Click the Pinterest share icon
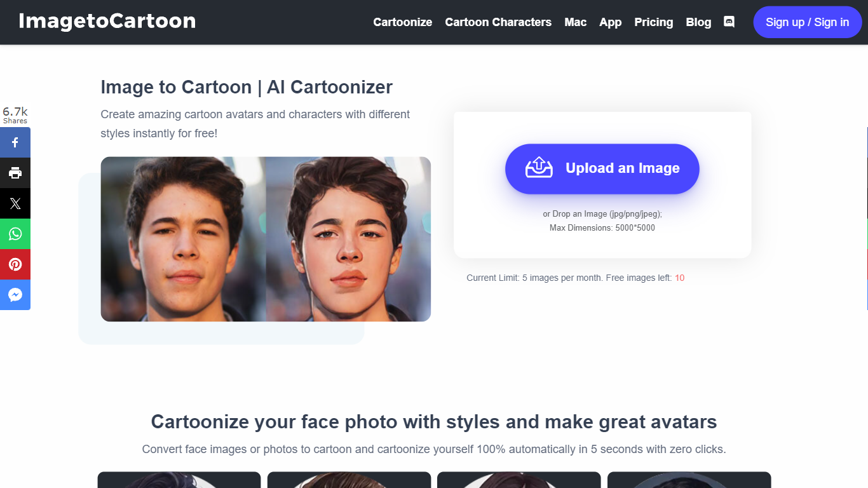 (x=15, y=264)
